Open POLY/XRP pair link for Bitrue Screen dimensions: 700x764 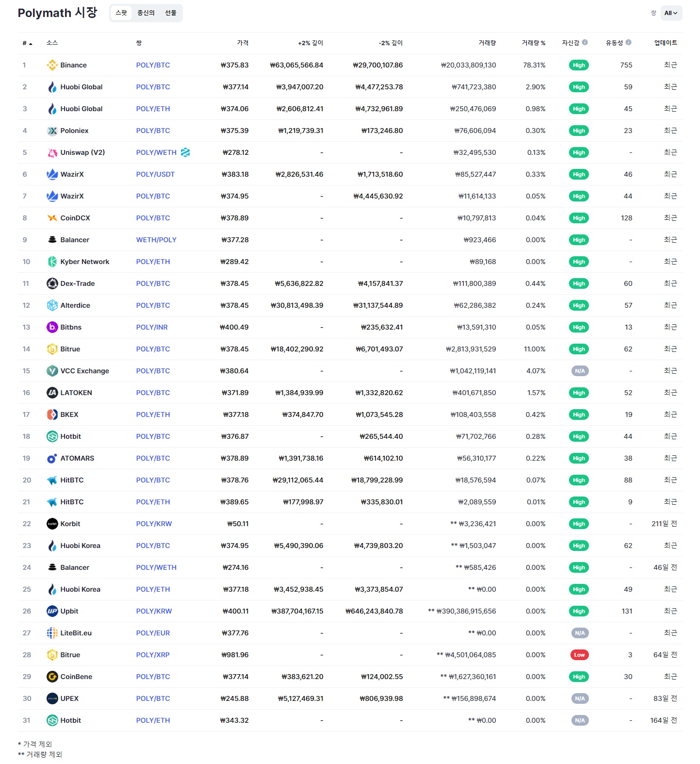click(153, 655)
